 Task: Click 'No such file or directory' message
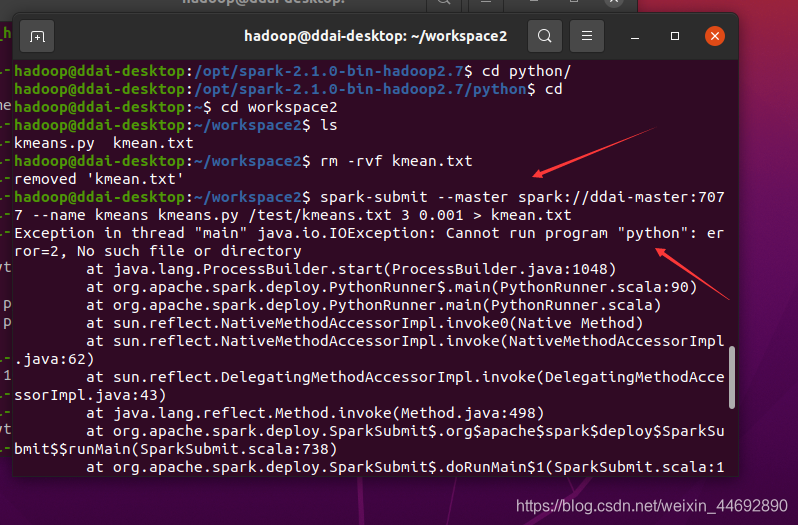click(189, 251)
